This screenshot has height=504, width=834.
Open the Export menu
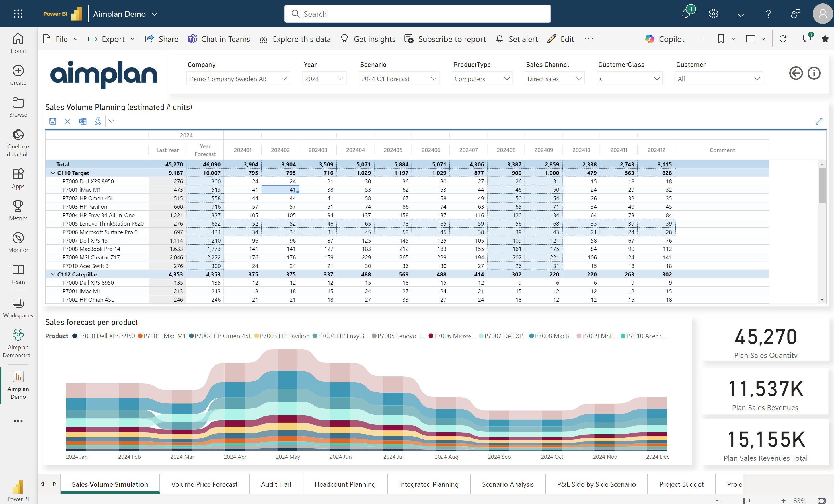111,39
